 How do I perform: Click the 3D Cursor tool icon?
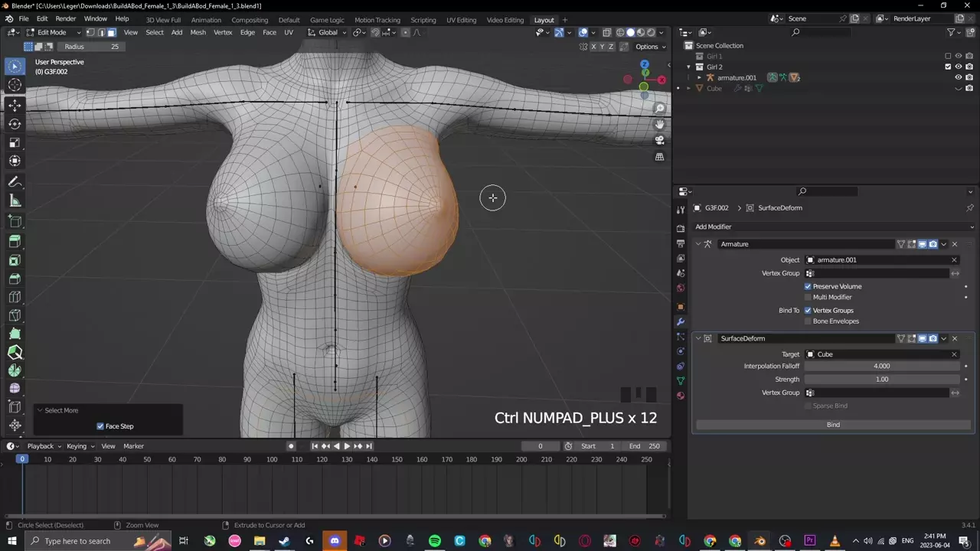tap(15, 85)
